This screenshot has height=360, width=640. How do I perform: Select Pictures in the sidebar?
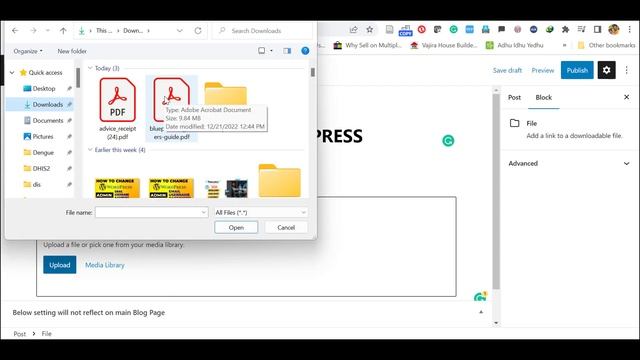tap(43, 136)
